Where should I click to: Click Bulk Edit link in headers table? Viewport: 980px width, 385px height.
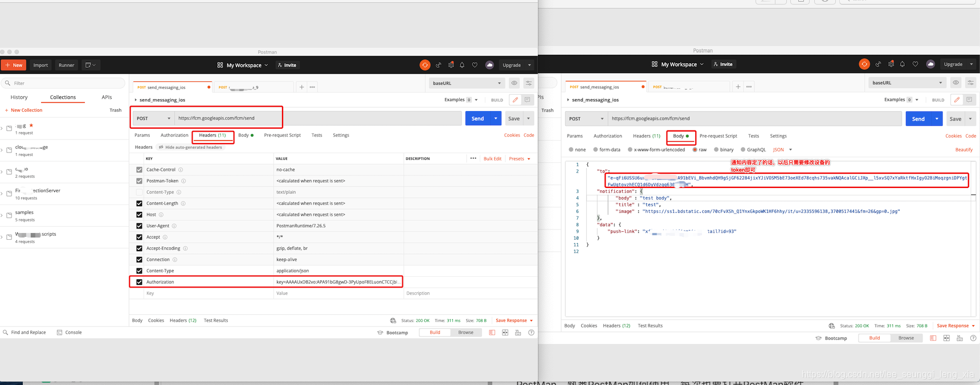click(x=492, y=159)
